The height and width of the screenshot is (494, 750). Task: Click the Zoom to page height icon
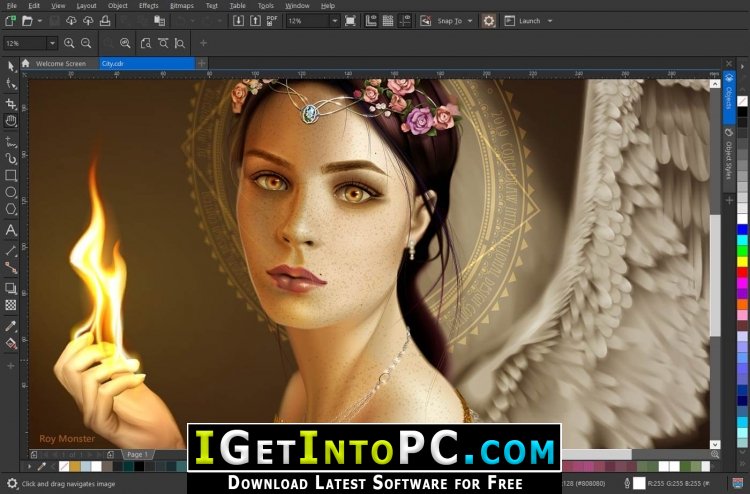coord(180,43)
